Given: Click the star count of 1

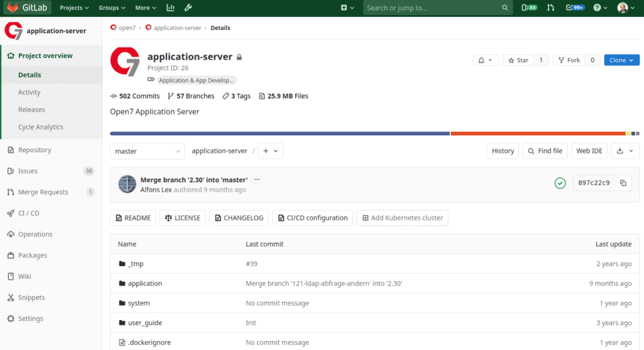Looking at the screenshot, I should [x=541, y=60].
